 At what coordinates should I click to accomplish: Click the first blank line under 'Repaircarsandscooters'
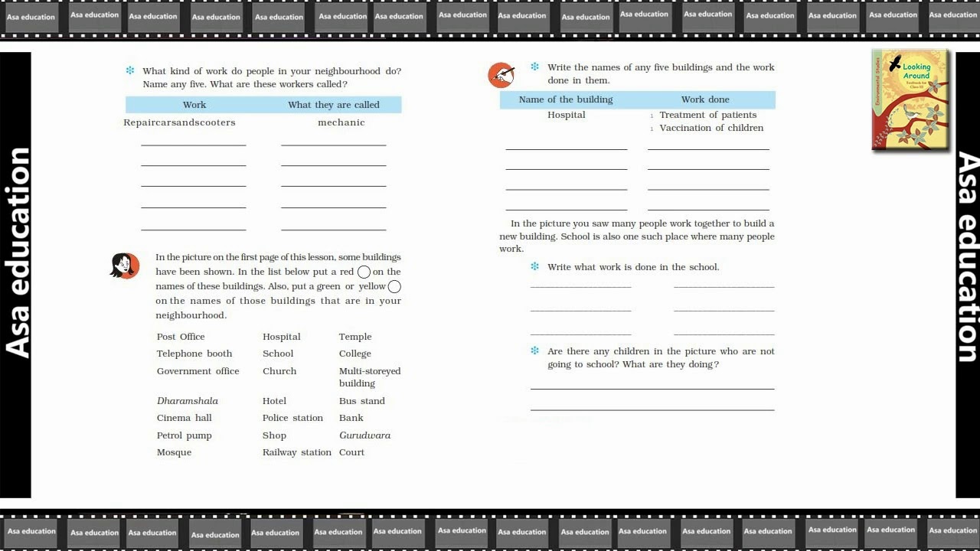click(193, 144)
